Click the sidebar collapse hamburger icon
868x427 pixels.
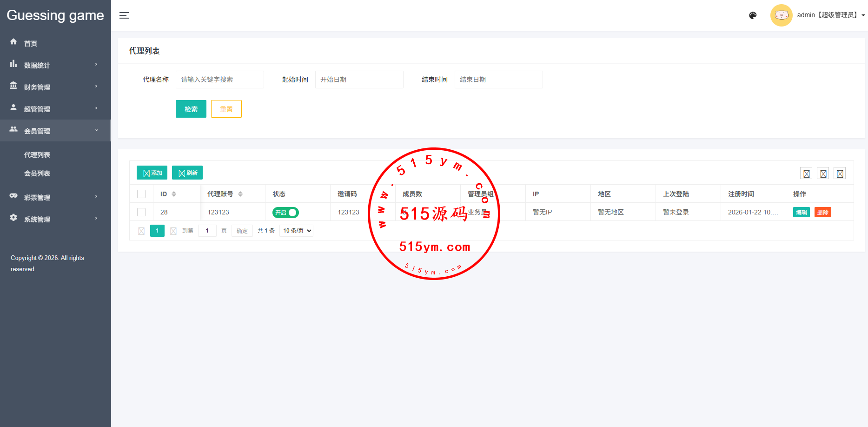[x=124, y=15]
